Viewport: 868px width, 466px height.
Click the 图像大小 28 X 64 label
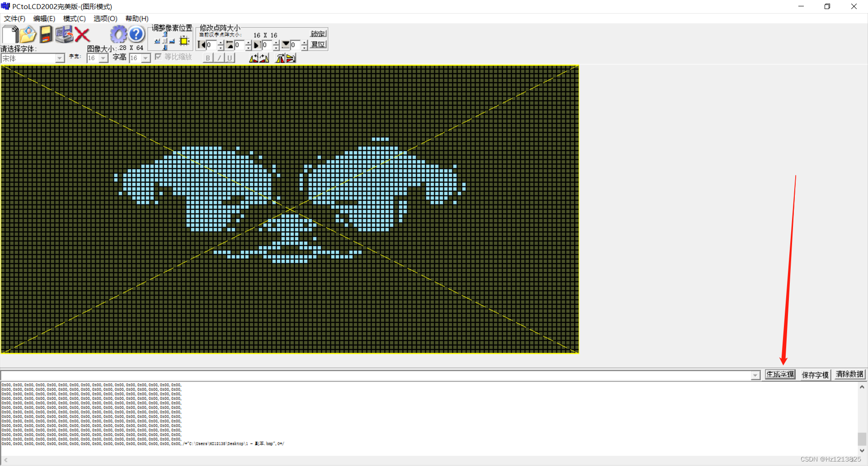point(115,48)
